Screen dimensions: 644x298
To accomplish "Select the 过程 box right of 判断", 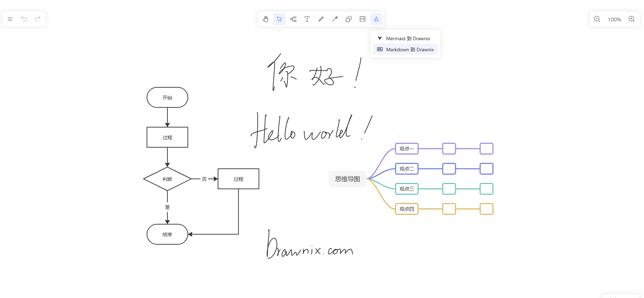I will point(238,179).
